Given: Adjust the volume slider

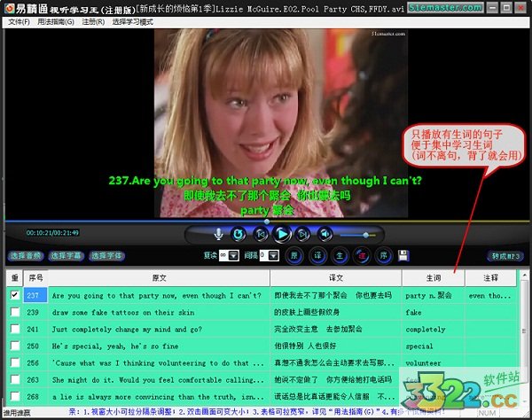Looking at the screenshot, I should coord(365,235).
